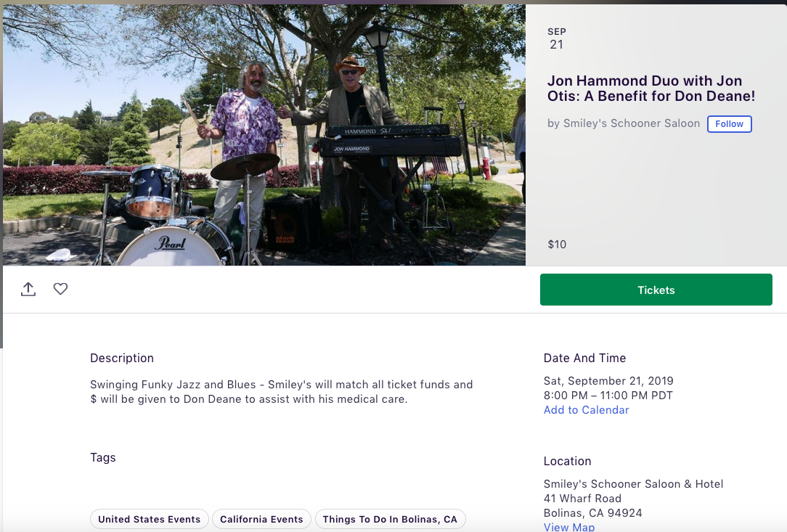Click the Tags section heading
Viewport: 787px width, 532px height.
click(103, 457)
